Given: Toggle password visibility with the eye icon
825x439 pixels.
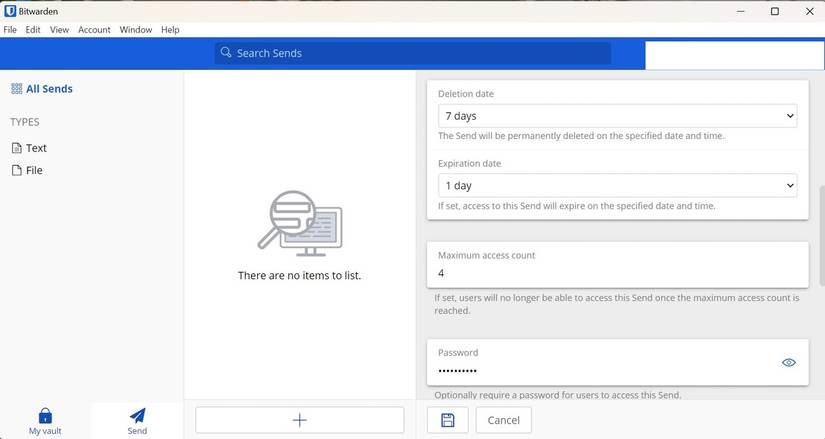Looking at the screenshot, I should click(x=788, y=363).
